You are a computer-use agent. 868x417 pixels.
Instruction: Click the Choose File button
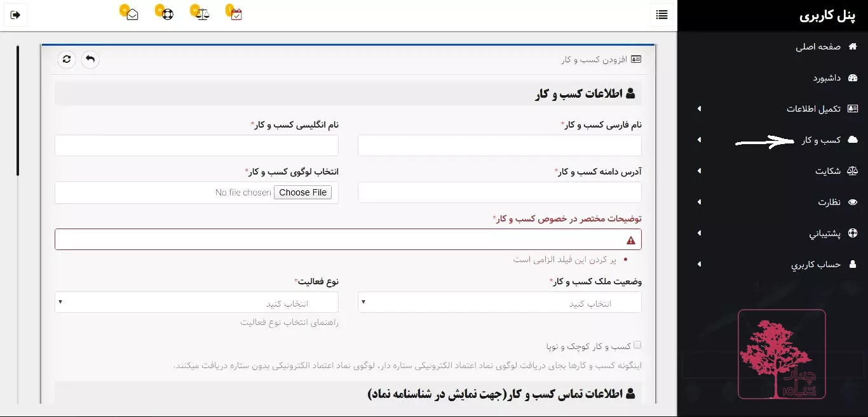coord(302,192)
